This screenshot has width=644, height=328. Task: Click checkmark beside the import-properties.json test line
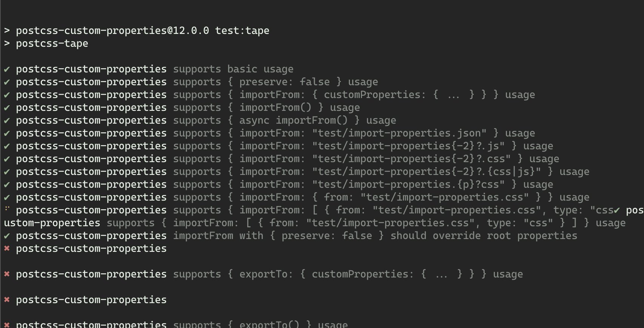[7, 133]
